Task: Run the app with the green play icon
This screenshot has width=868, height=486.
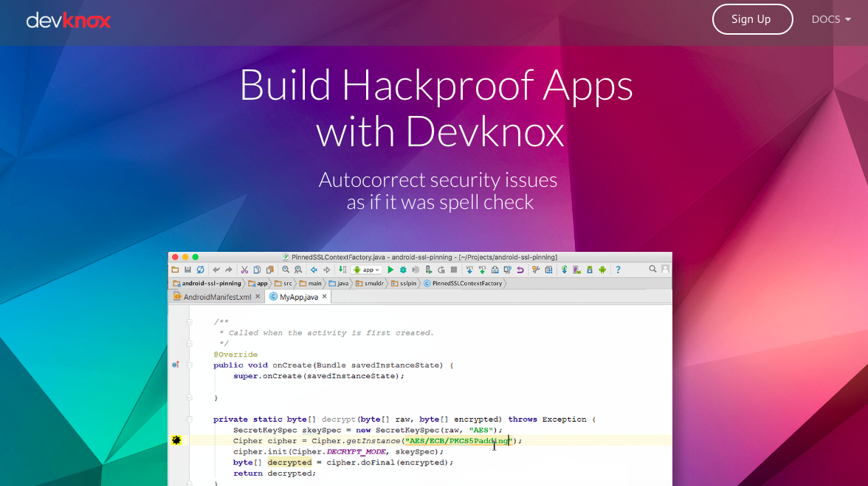Action: pyautogui.click(x=390, y=270)
